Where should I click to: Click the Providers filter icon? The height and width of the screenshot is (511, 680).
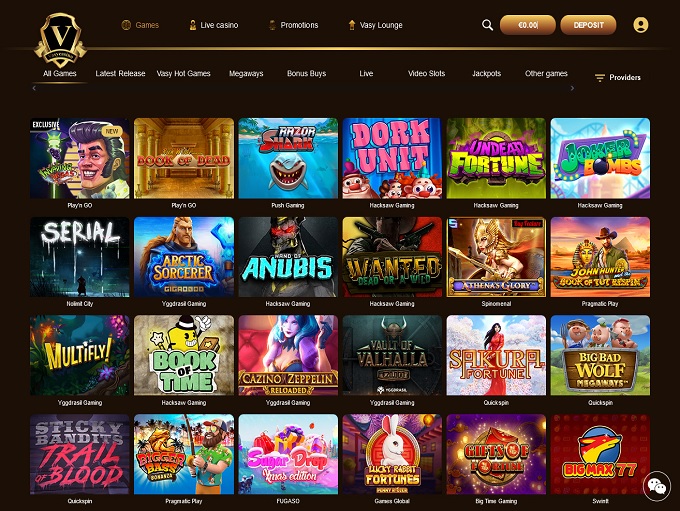[600, 78]
